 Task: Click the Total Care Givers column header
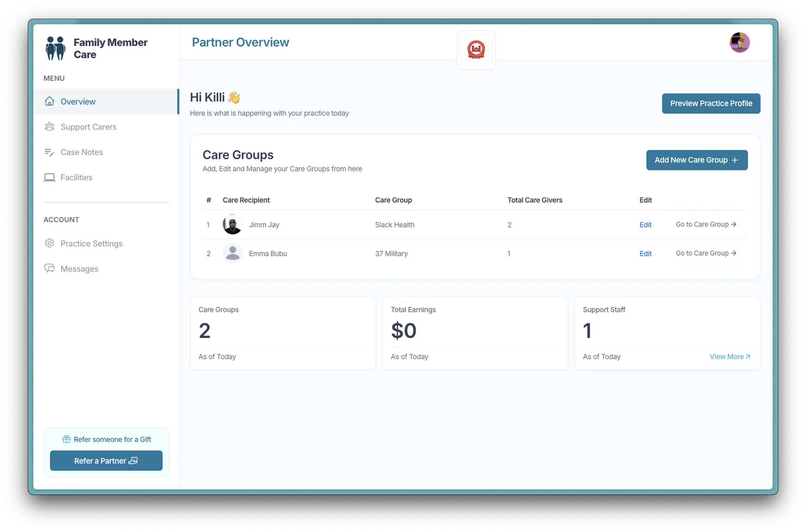click(x=535, y=200)
